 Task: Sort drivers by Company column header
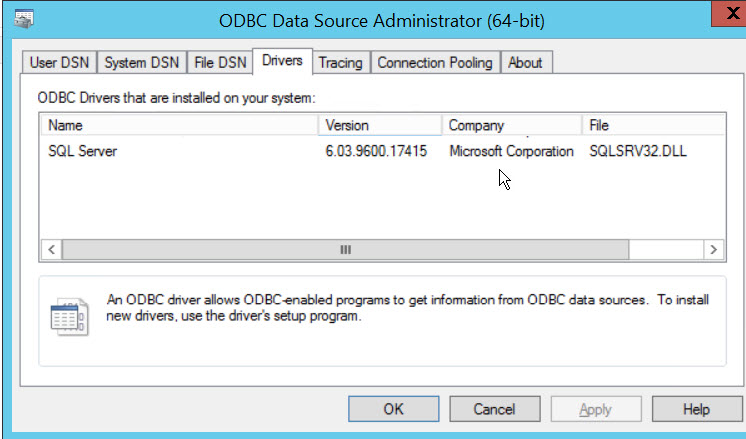pyautogui.click(x=512, y=125)
